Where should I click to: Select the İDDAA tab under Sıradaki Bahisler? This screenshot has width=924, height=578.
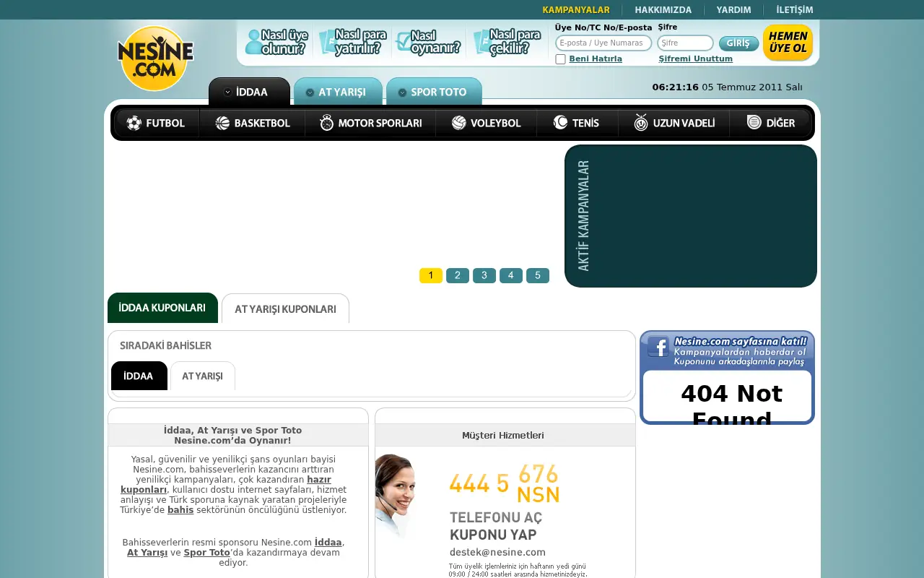coord(139,376)
